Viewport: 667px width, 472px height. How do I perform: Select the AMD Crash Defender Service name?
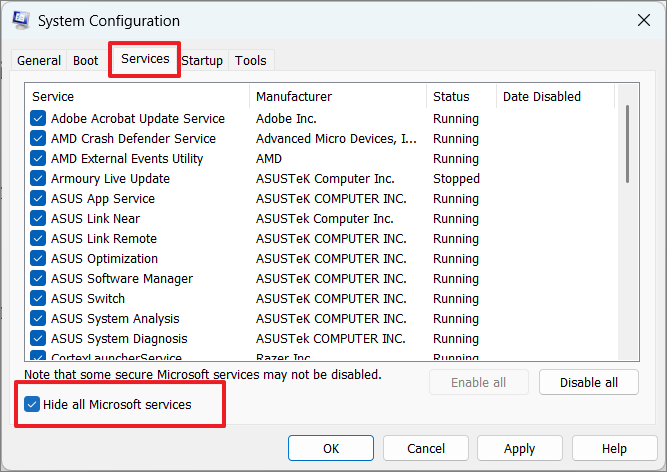(x=133, y=139)
